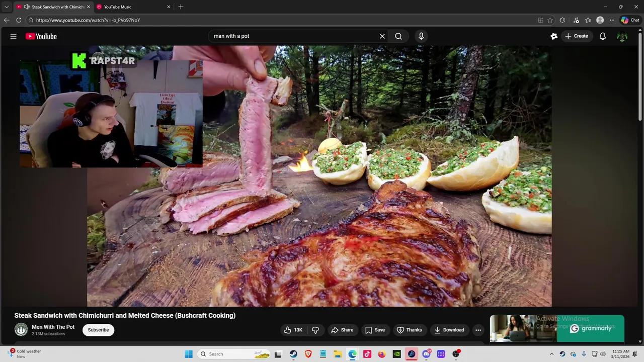Open the browser media control icon

576,20
